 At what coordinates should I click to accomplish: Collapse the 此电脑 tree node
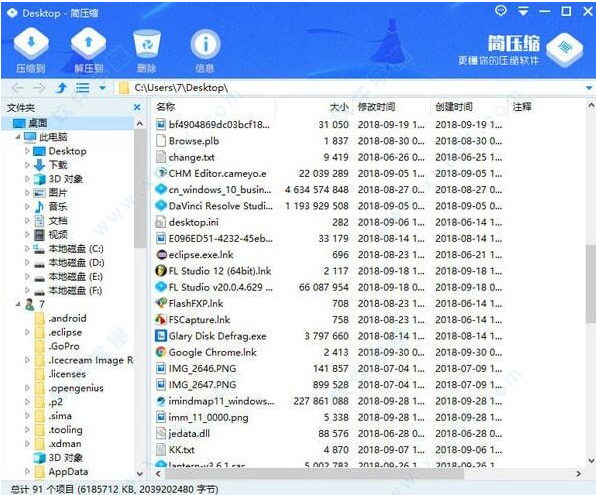click(x=17, y=137)
